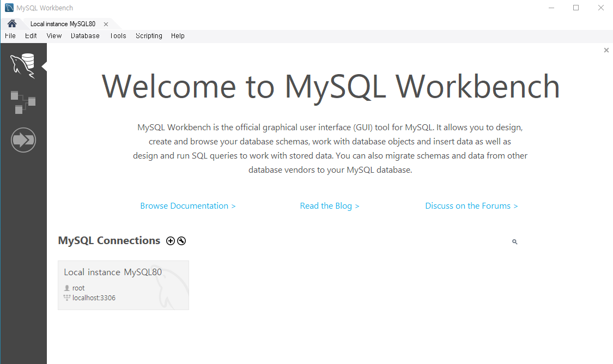Add a new MySQL connection with plus icon
The width and height of the screenshot is (613, 364).
(171, 241)
